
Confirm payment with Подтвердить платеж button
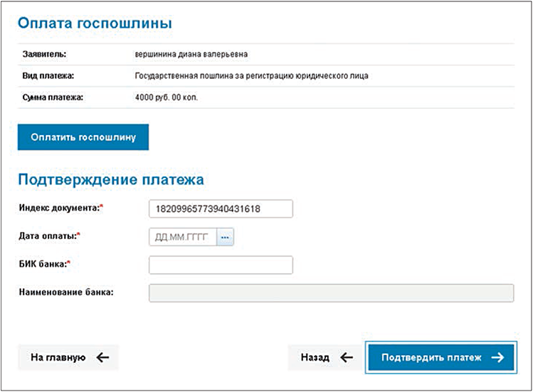pyautogui.click(x=441, y=358)
